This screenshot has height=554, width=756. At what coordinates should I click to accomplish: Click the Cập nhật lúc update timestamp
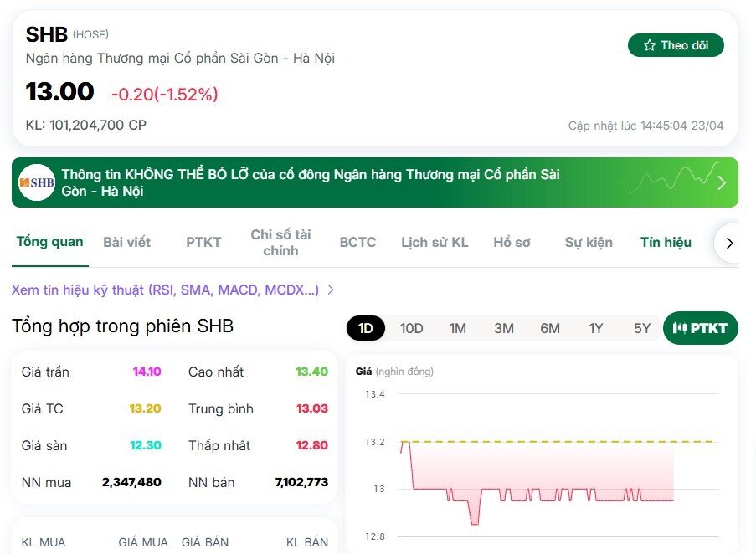[645, 126]
